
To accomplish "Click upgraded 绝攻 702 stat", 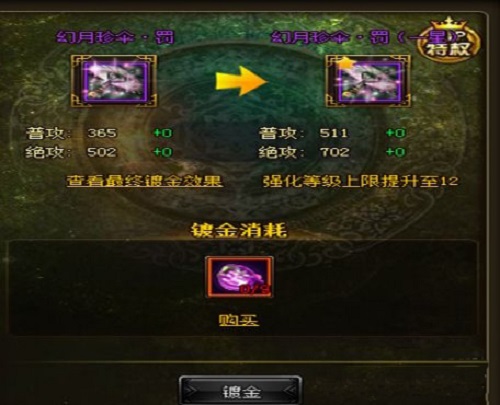I will (x=304, y=152).
